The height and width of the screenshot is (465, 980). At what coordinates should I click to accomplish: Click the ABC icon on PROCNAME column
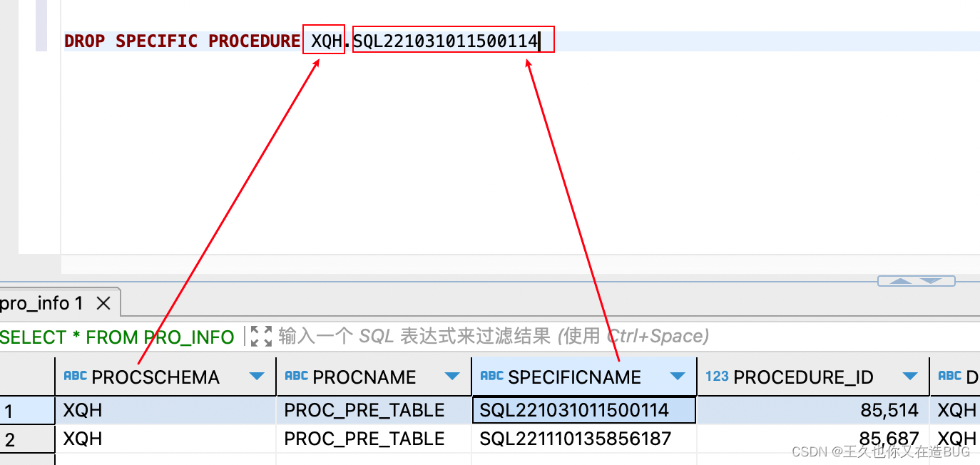tap(297, 377)
